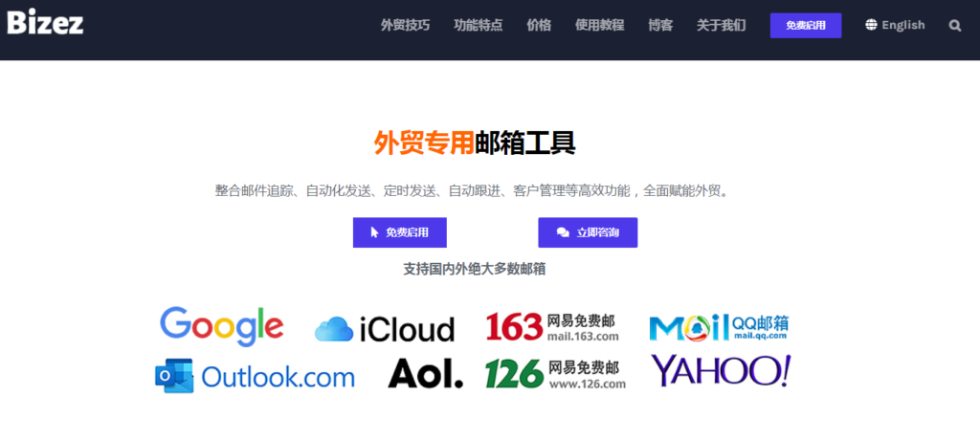The height and width of the screenshot is (440, 980).
Task: Click the Bizez logo in header
Action: (x=45, y=23)
